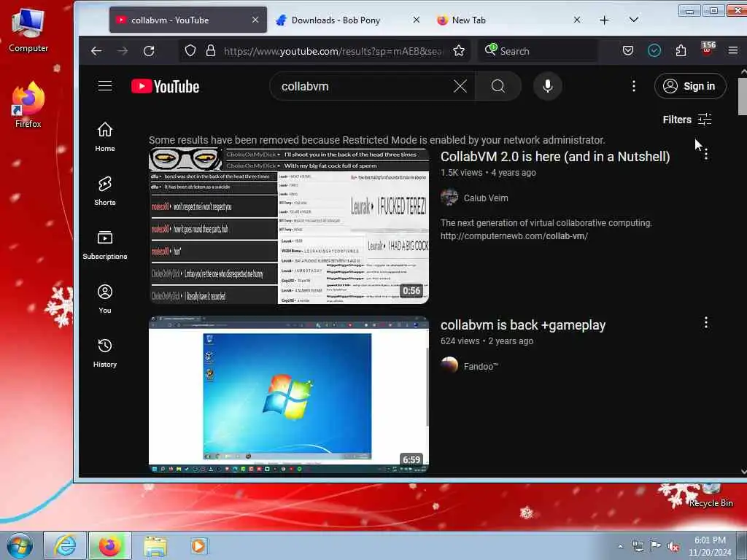Click the Show desktop strip beside the taskbar clock
This screenshot has width=747, height=560.
click(x=742, y=545)
